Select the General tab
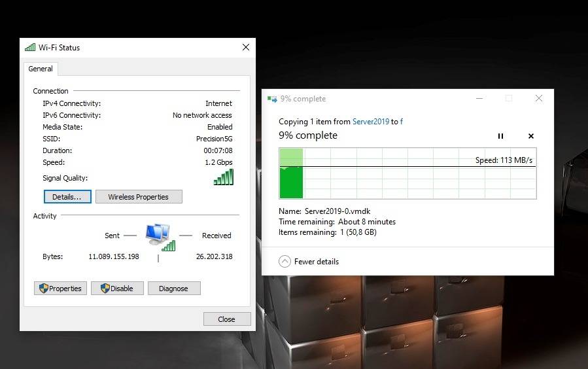588x369 pixels. (x=41, y=69)
